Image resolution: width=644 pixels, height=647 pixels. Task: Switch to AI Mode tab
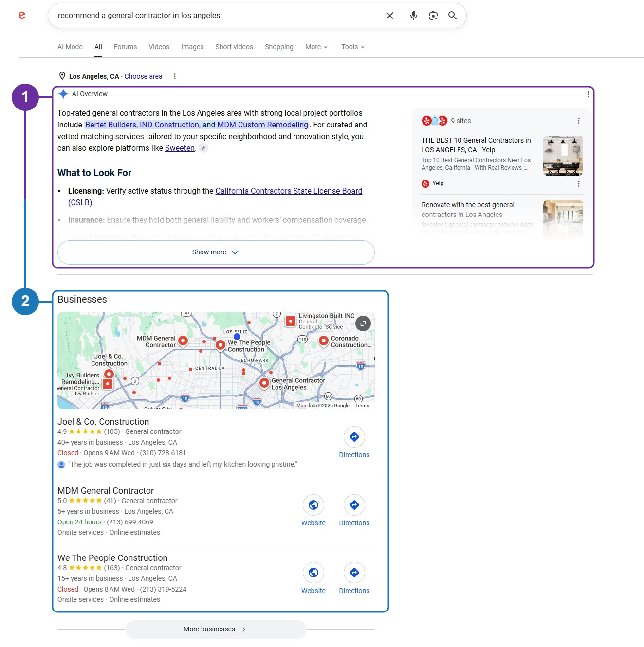70,47
